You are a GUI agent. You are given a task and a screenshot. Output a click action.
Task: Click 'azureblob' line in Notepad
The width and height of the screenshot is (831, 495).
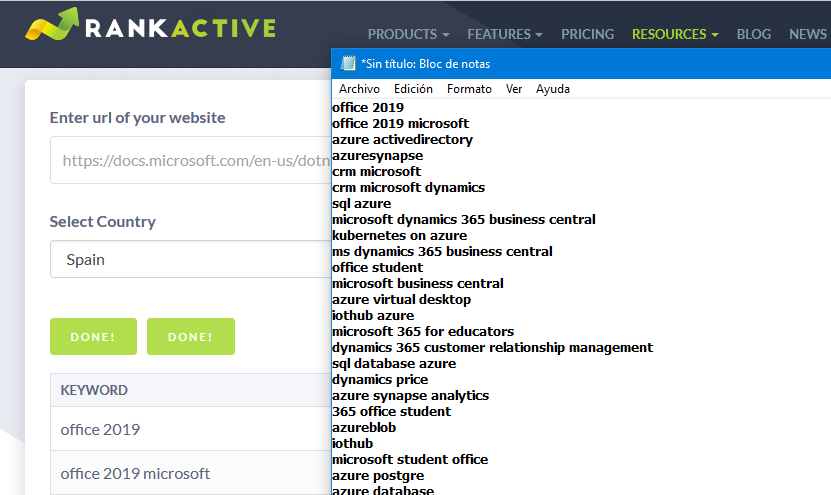pyautogui.click(x=364, y=428)
